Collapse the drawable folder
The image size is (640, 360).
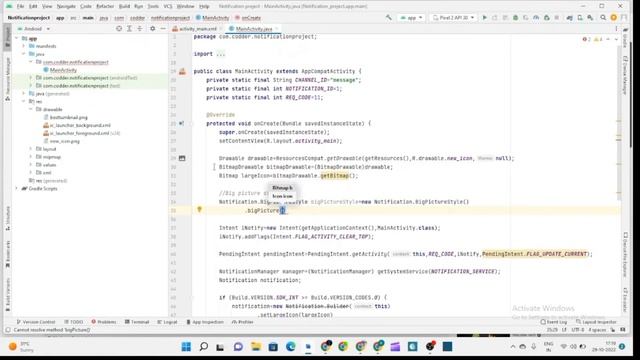click(31, 109)
